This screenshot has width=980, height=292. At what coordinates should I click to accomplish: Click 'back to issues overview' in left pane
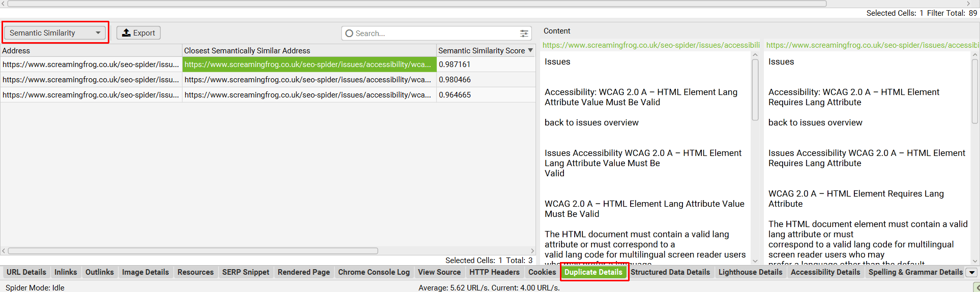(x=591, y=122)
